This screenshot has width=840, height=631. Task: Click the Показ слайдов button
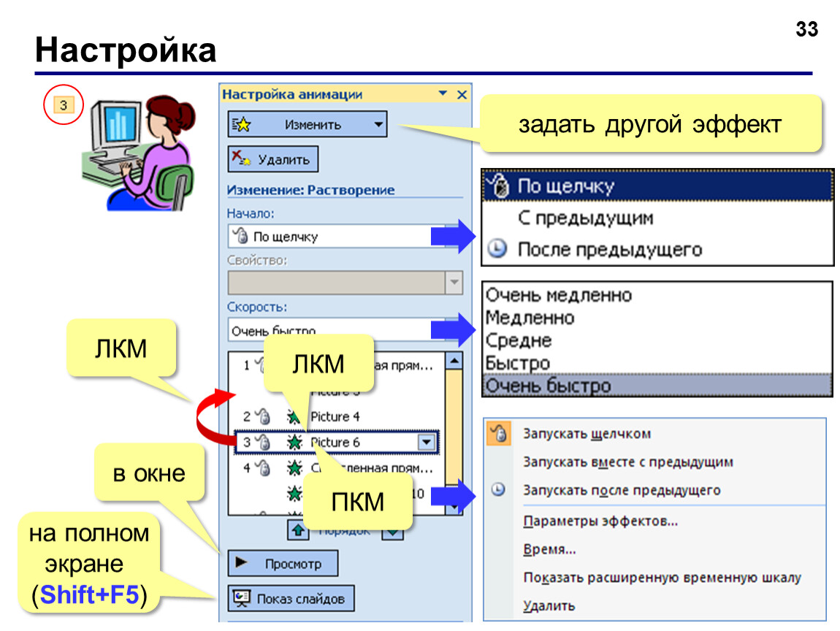coord(291,598)
